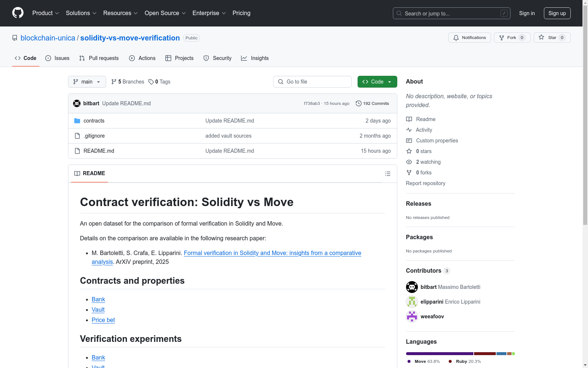Open the Open Source dropdown

(165, 13)
